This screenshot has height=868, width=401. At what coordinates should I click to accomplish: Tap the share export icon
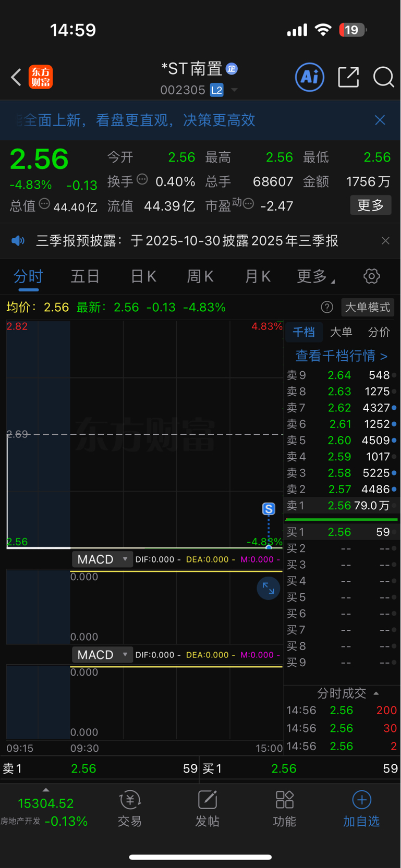click(348, 77)
